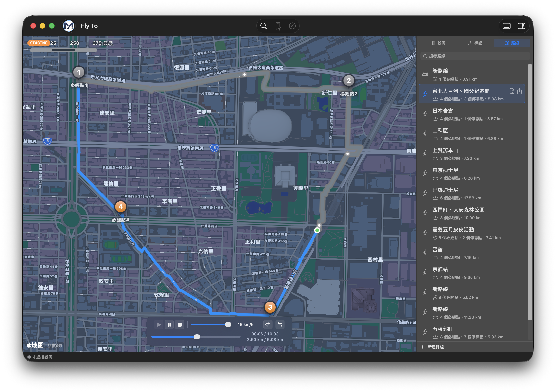Image resolution: width=556 pixels, height=392 pixels.
Task: Click walking icon beside 五稜郭町
Action: (425, 332)
